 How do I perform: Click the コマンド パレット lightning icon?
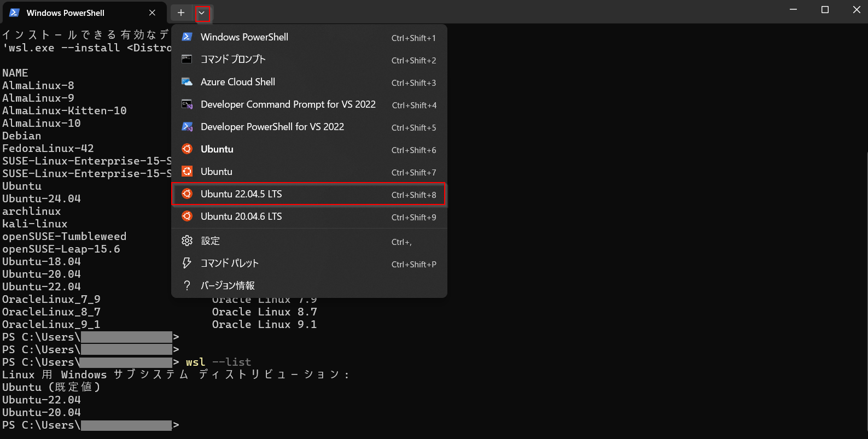coord(187,263)
